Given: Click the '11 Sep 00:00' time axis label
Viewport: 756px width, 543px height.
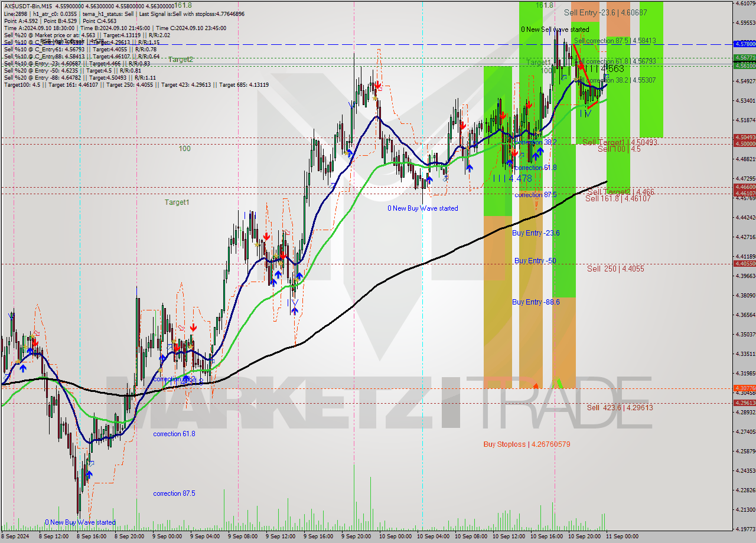Looking at the screenshot, I should tap(622, 537).
